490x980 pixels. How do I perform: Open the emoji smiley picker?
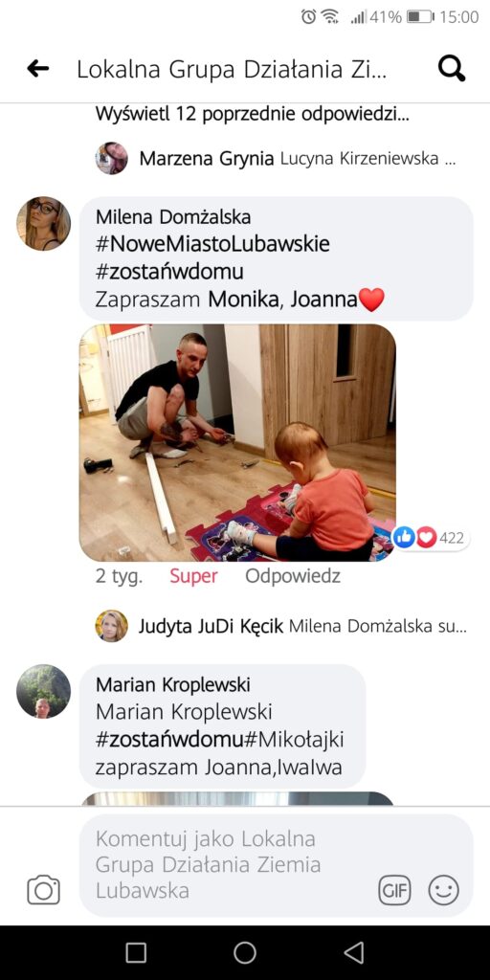click(x=443, y=890)
